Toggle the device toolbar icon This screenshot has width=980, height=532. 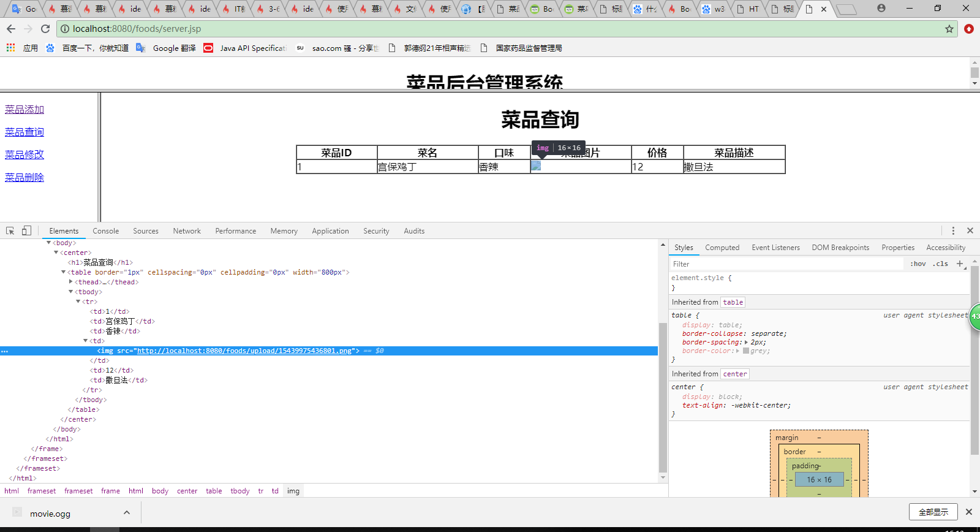(26, 231)
